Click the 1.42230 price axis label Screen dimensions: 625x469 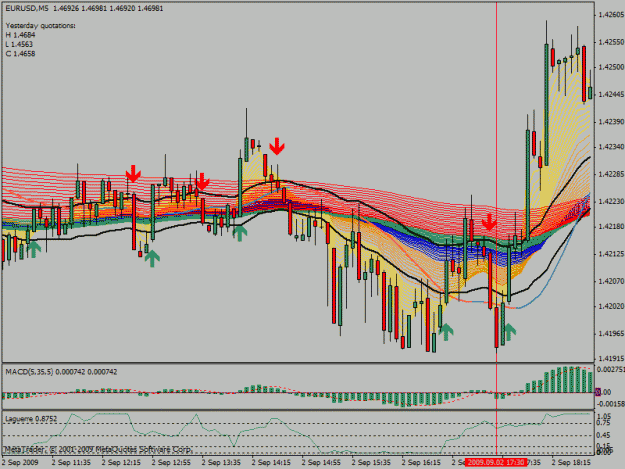611,201
